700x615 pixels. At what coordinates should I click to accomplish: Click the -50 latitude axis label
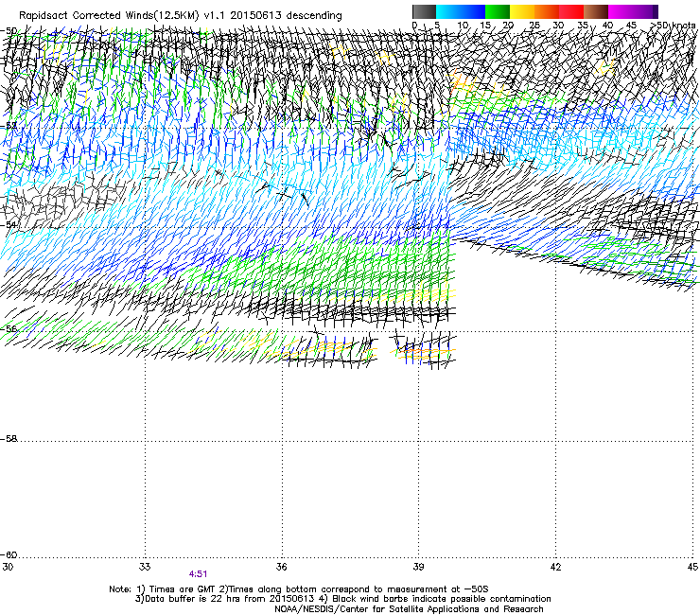click(x=9, y=31)
